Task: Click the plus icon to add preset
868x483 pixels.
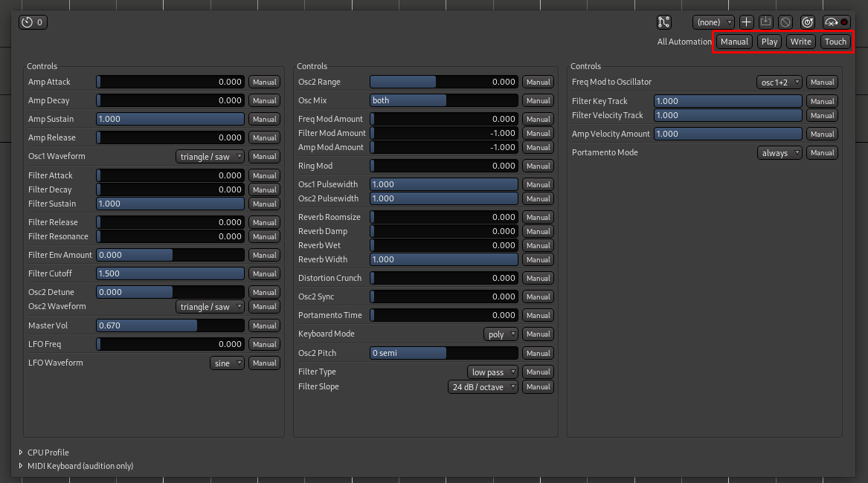Action: 747,22
